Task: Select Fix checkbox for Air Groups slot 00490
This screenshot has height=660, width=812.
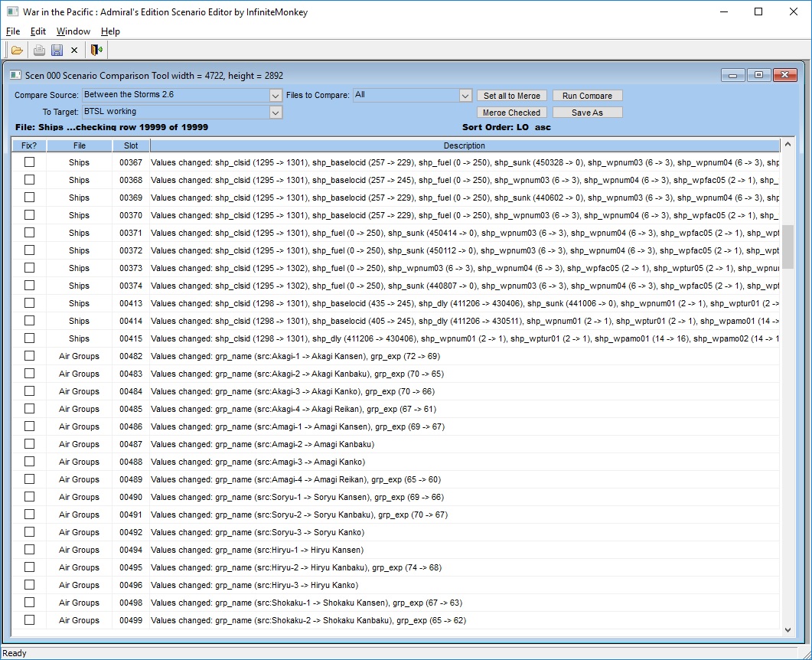Action: pos(30,497)
